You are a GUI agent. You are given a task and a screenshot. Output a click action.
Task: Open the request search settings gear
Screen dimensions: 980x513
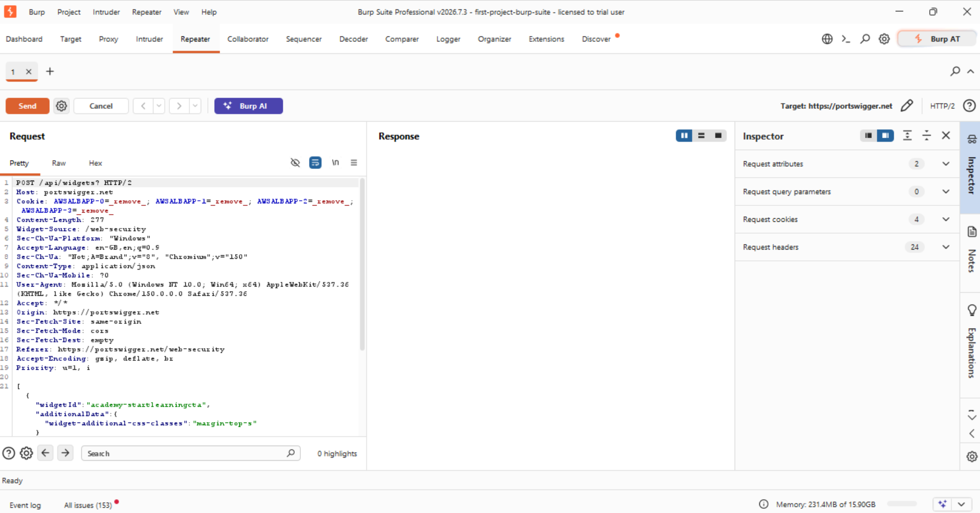click(26, 453)
